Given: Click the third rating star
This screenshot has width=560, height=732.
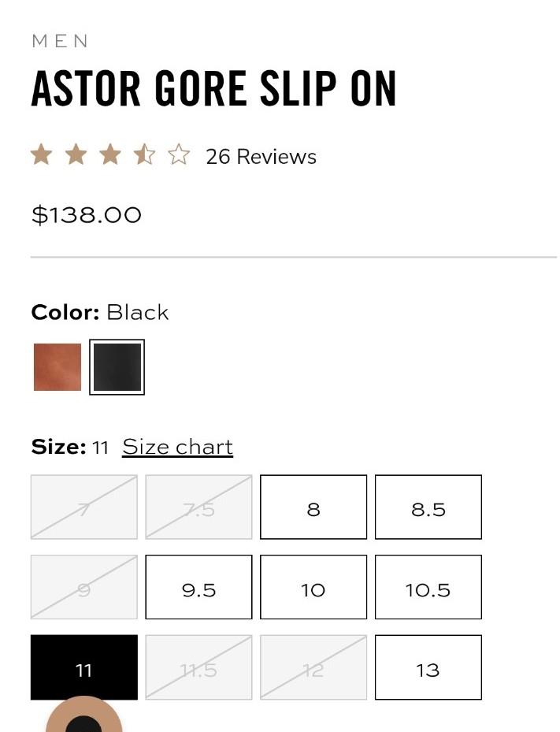Looking at the screenshot, I should pos(110,155).
